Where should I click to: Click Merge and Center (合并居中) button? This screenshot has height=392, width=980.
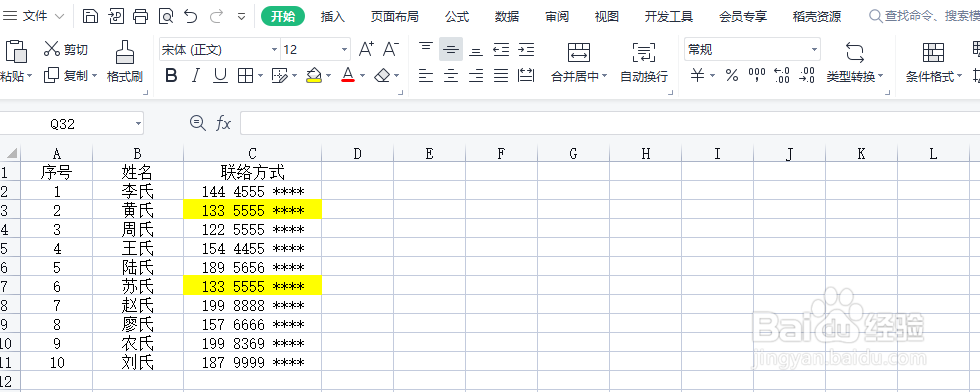point(579,63)
